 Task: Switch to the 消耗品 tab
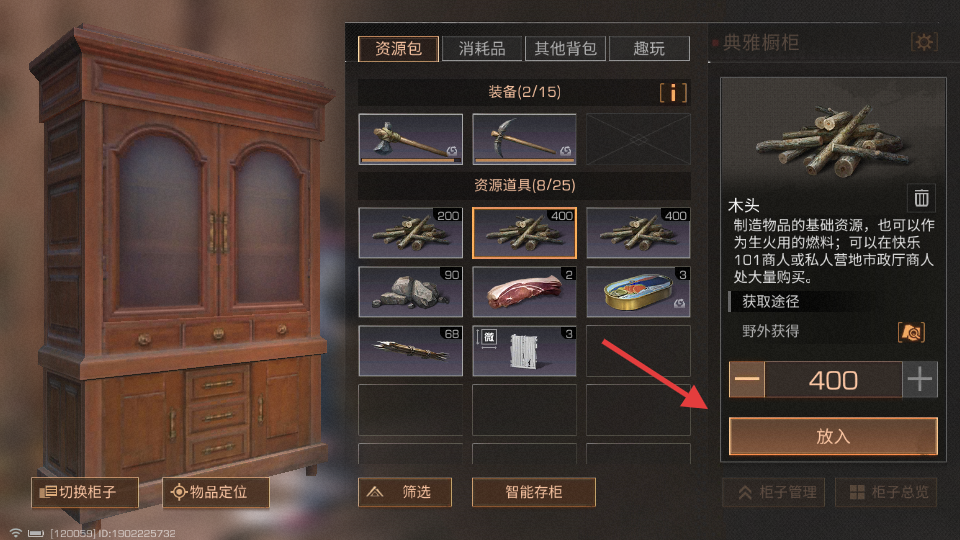(x=482, y=49)
